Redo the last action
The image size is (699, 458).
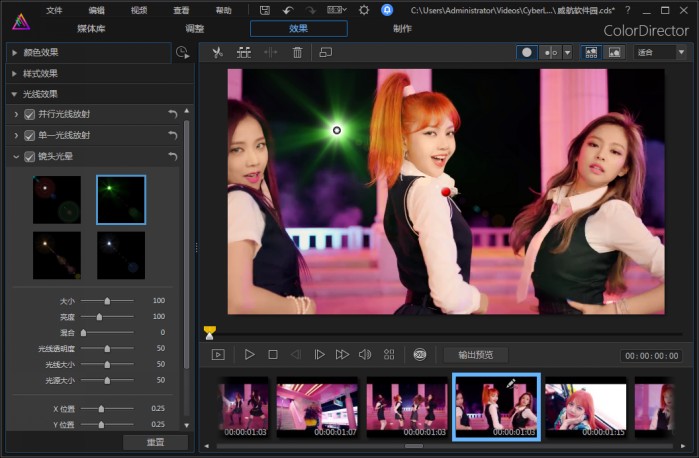click(311, 10)
